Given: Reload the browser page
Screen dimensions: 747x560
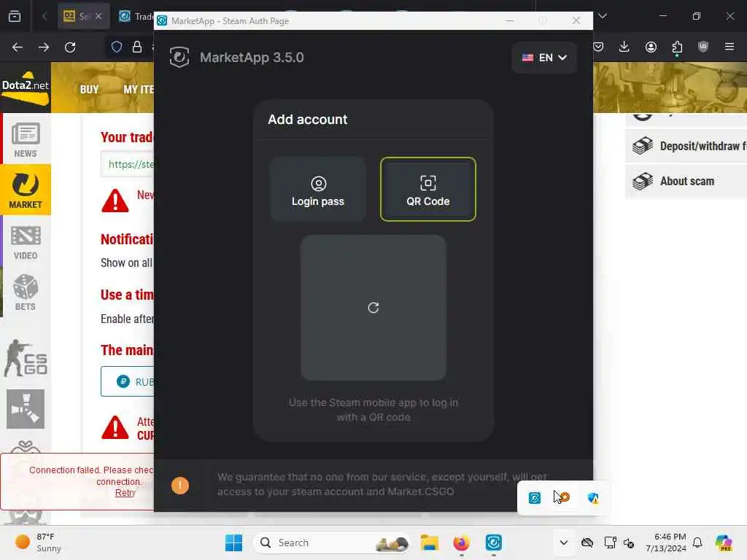Looking at the screenshot, I should (70, 47).
